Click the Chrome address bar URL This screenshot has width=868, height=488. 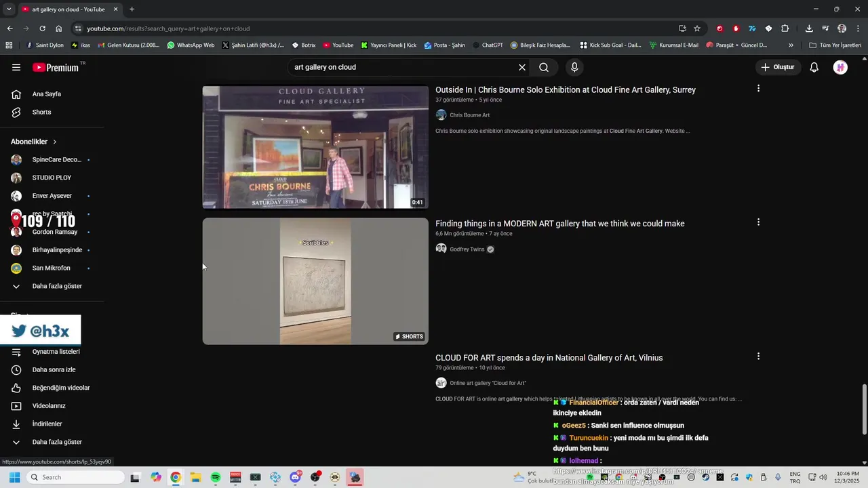168,28
